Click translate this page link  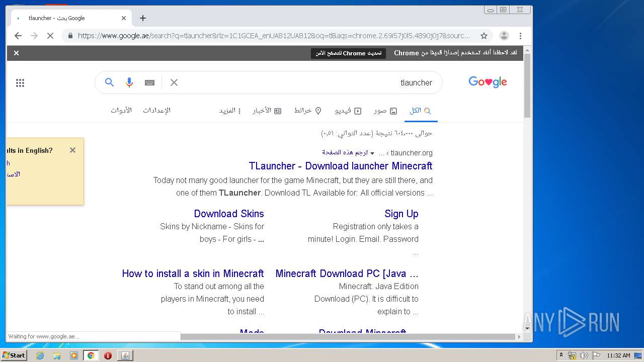click(345, 152)
